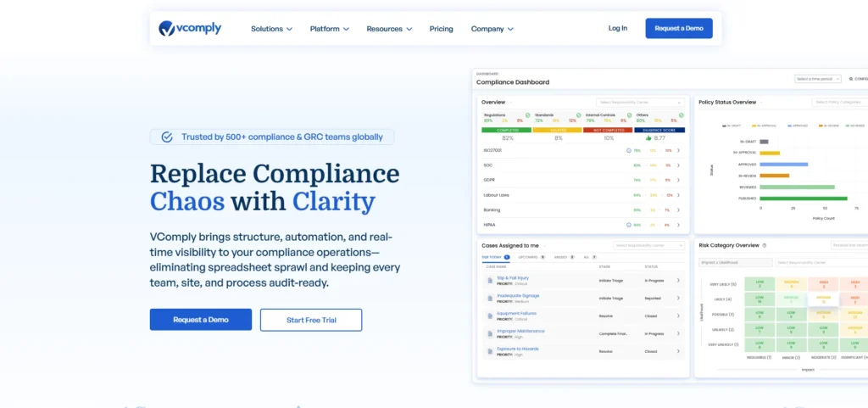Screen dimensions: 868x408
Task: Expand the SOC row chevron
Action: pos(679,165)
